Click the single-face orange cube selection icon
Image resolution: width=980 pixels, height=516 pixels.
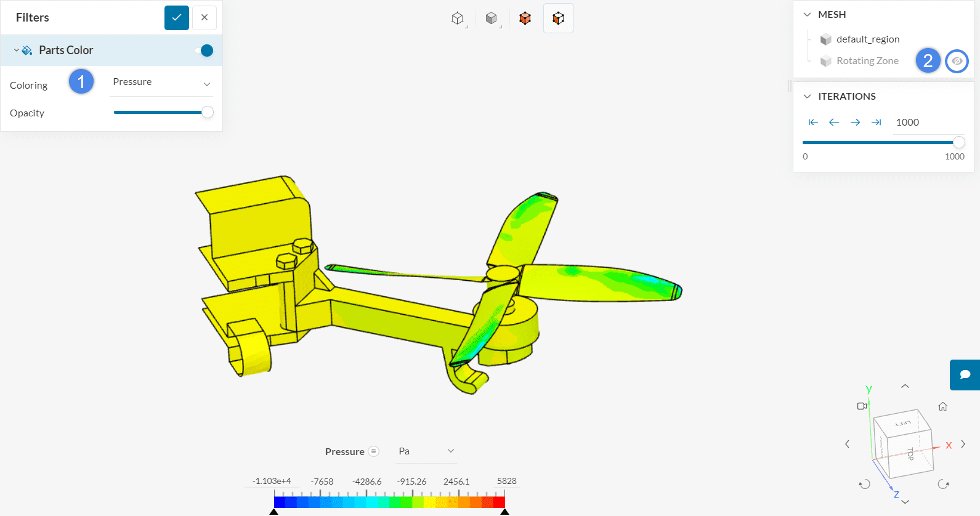tap(558, 18)
